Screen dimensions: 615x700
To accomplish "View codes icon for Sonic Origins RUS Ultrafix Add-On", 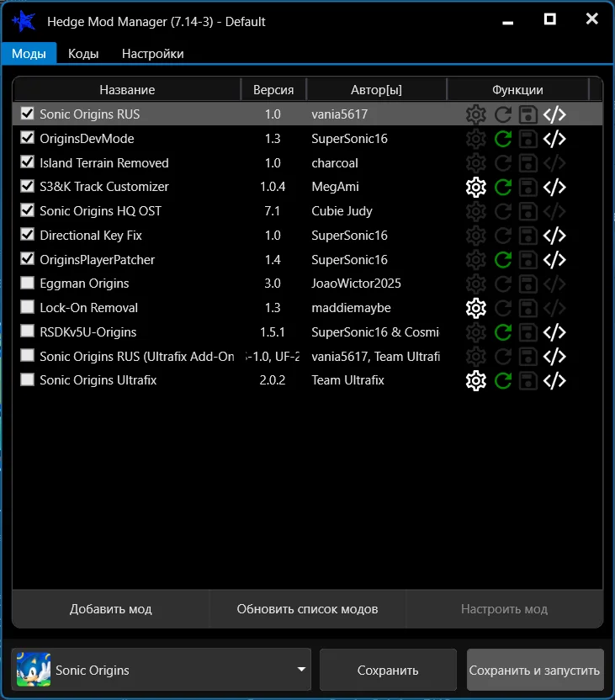I will 554,357.
